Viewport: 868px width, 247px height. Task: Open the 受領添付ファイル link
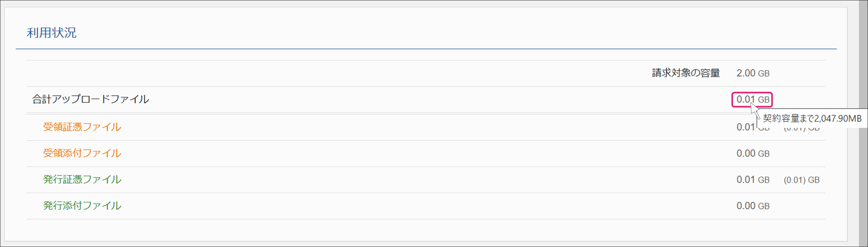tap(82, 153)
